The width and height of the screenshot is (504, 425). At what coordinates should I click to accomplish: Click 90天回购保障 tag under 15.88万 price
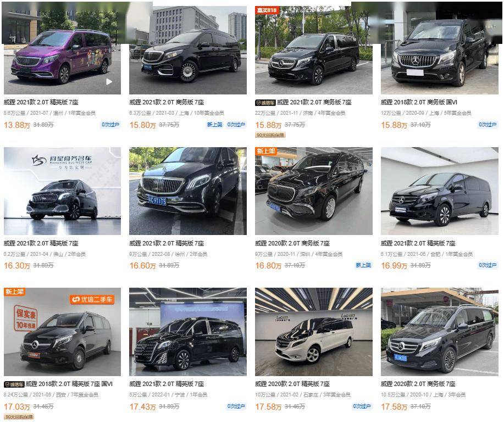click(270, 135)
